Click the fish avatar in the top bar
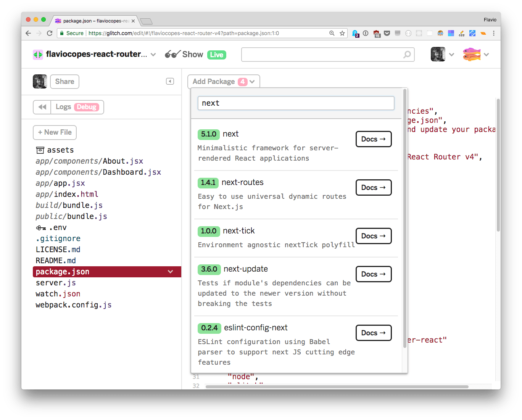Screen dimensions: 522x420 point(472,54)
